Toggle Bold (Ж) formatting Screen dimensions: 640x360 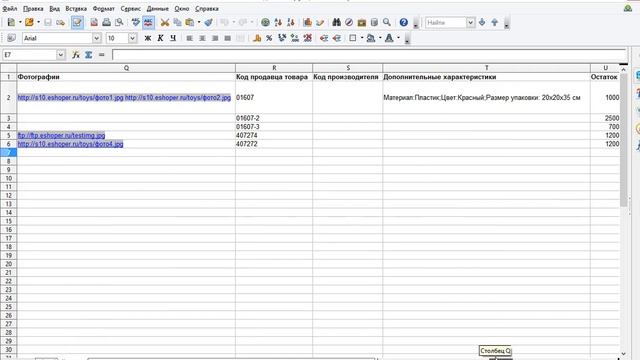pos(148,38)
